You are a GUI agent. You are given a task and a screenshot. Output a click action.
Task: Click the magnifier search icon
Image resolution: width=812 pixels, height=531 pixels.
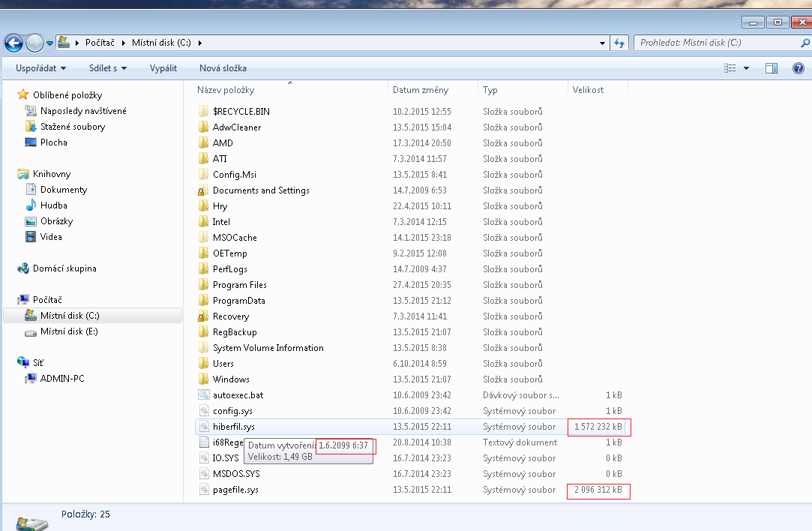point(805,43)
